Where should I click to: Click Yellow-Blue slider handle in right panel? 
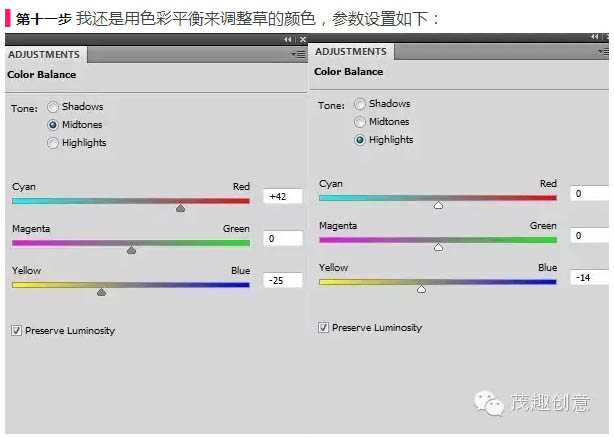pyautogui.click(x=421, y=289)
